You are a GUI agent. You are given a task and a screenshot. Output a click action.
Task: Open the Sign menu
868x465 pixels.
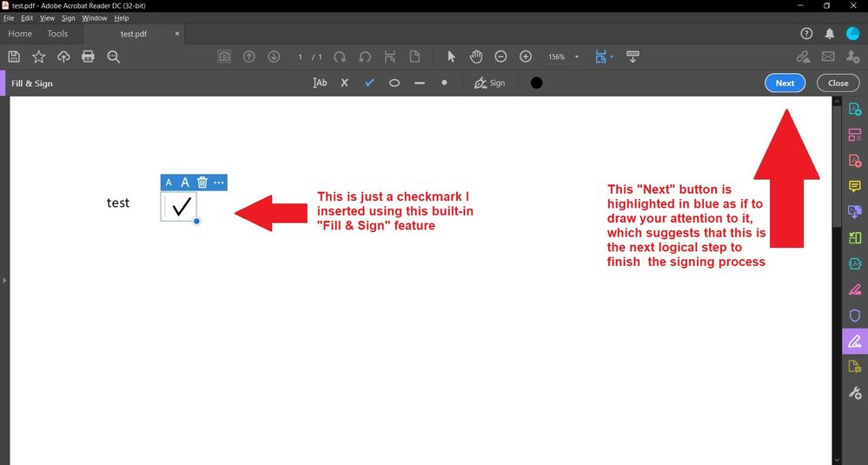tap(68, 17)
